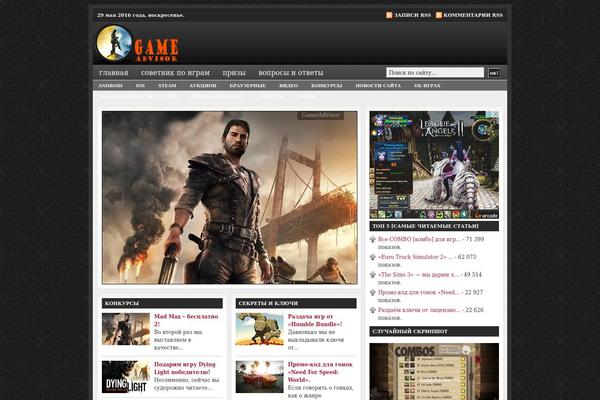
Task: Click the main Mad Max slider image
Action: coord(230,198)
